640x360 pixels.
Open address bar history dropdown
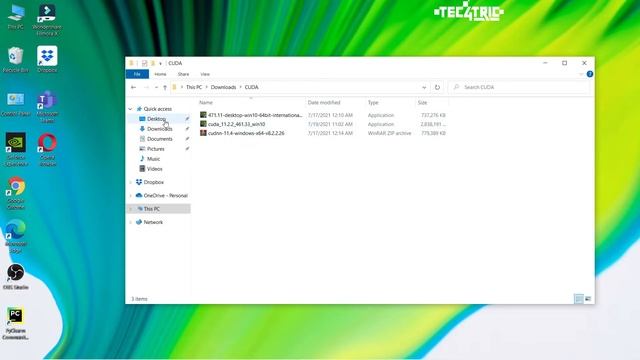point(424,87)
